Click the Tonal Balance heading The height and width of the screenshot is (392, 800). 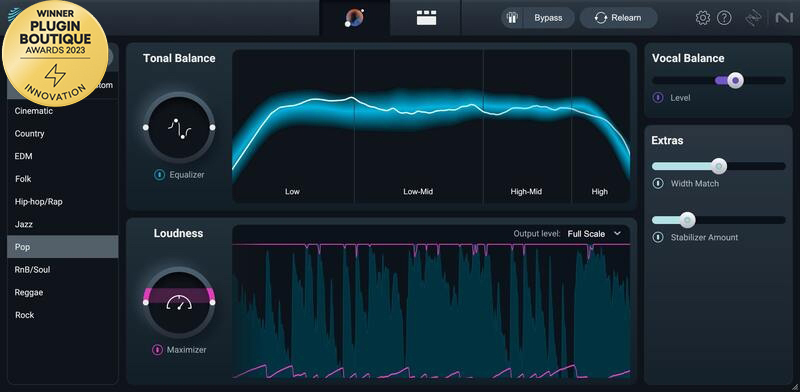tap(179, 58)
